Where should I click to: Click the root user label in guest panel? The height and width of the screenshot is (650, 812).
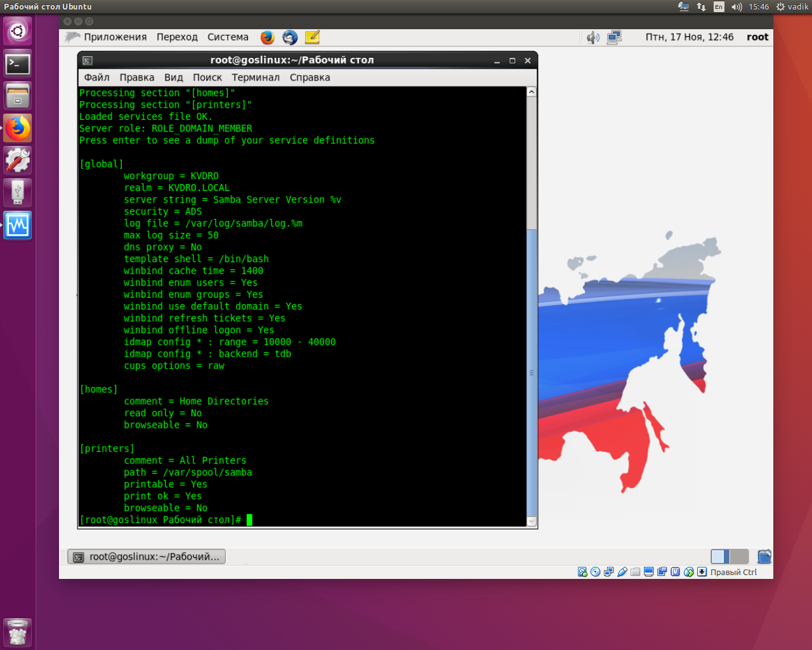coord(757,37)
